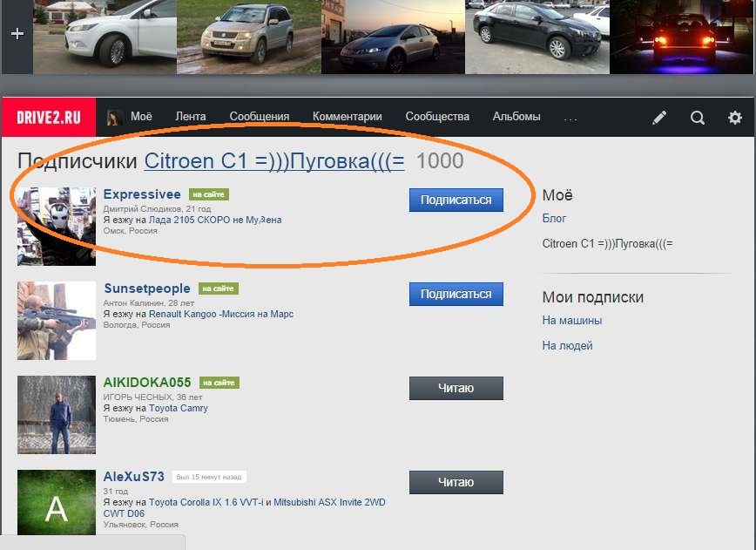756x550 pixels.
Task: Click Sunsetpeople's на сайте badge
Action: pos(219,289)
